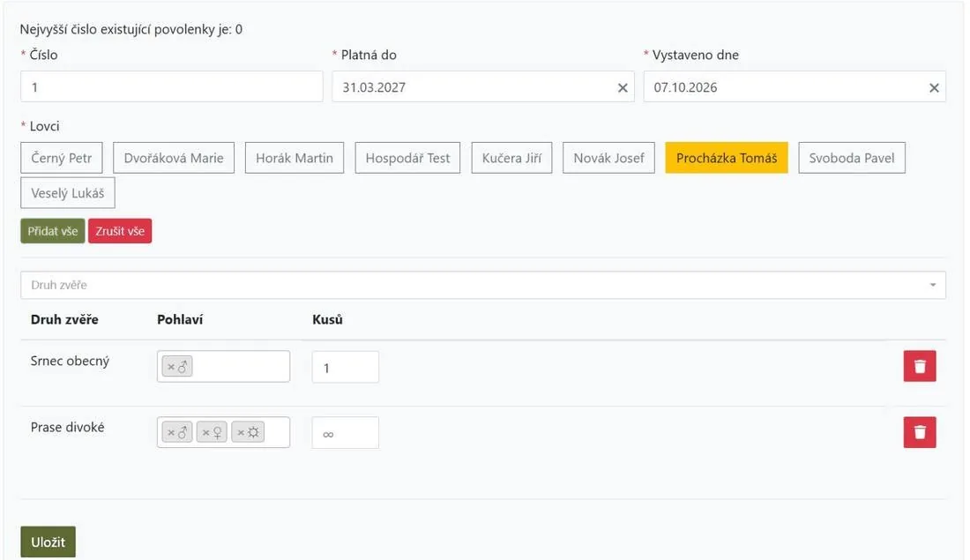Remove female tag from Prase divoké
Screen dimensions: 970x560
206,432
